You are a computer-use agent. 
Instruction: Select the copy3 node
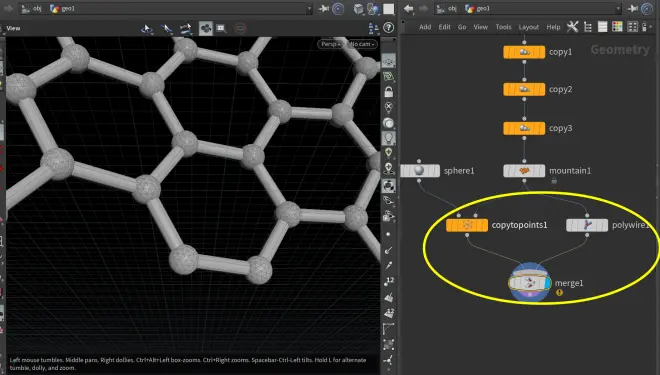(524, 128)
